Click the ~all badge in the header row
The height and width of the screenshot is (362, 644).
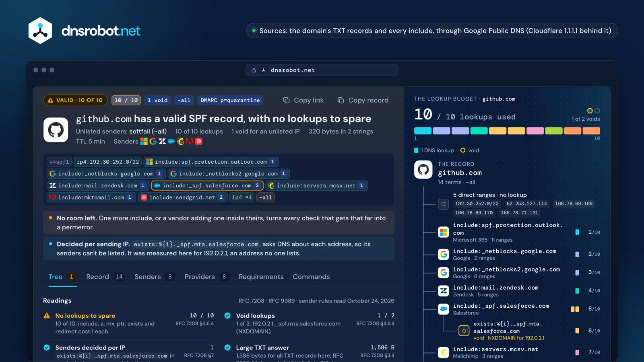(184, 100)
